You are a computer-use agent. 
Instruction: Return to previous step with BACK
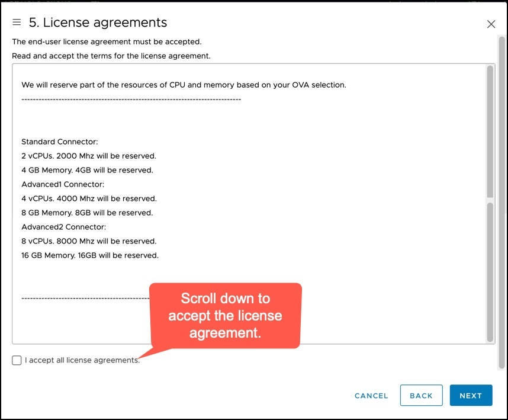[421, 395]
